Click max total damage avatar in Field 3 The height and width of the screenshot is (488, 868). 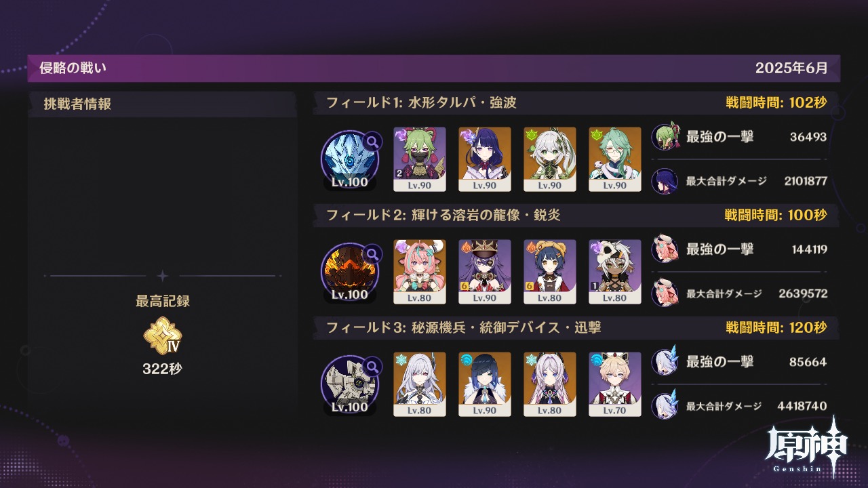coord(665,407)
